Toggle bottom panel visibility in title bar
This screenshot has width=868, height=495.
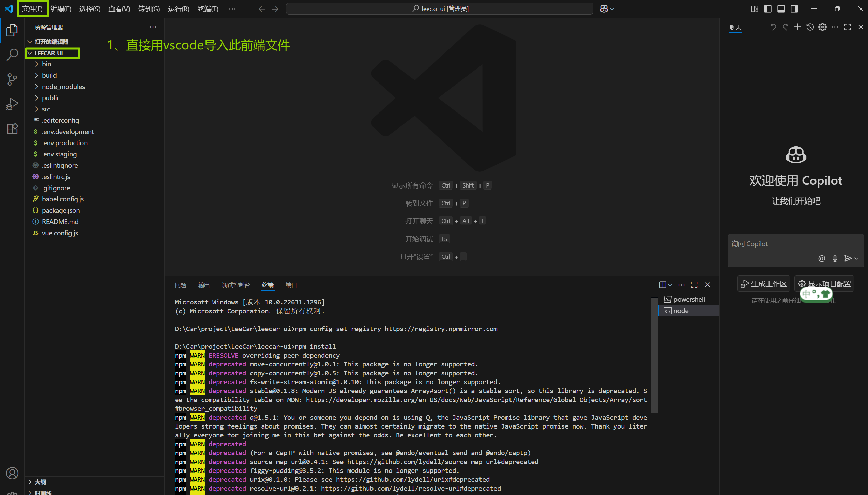pyautogui.click(x=781, y=9)
